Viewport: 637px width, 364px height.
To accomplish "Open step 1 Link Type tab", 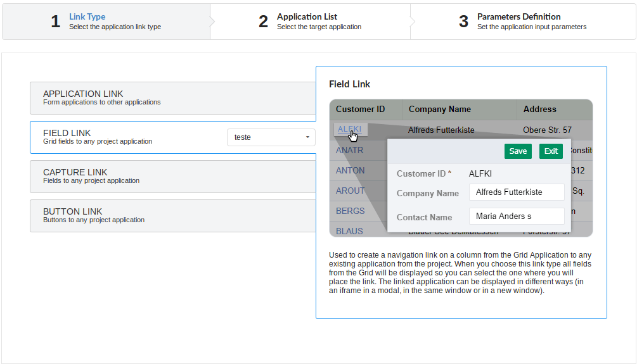I will pos(106,22).
